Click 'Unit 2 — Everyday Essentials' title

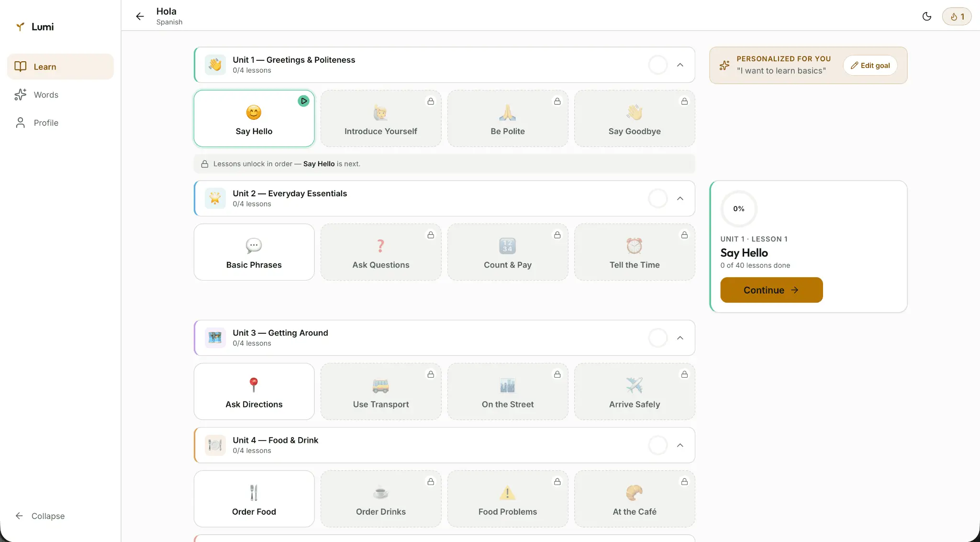click(290, 193)
